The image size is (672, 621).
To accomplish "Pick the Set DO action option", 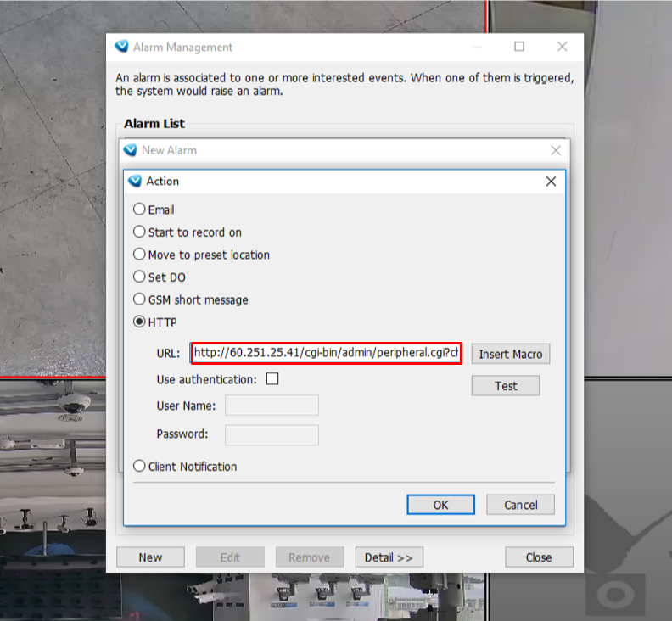I will pos(140,277).
